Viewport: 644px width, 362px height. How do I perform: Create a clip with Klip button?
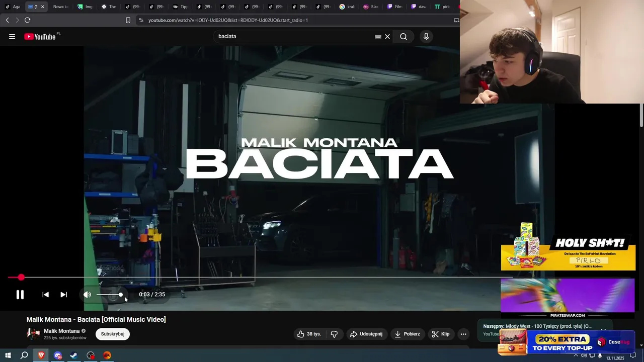pyautogui.click(x=441, y=334)
